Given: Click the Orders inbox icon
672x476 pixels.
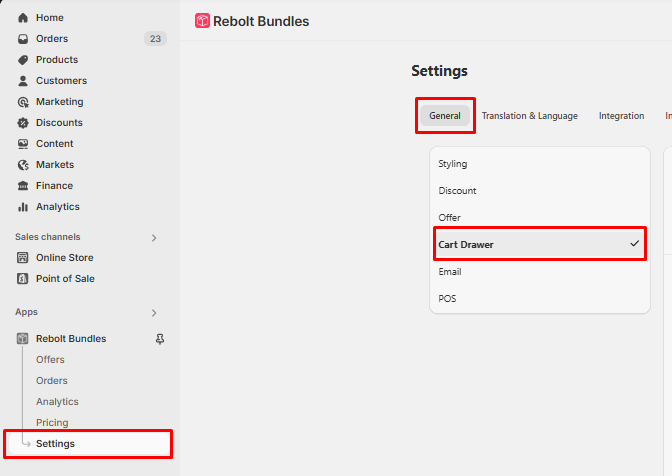Looking at the screenshot, I should coord(23,39).
